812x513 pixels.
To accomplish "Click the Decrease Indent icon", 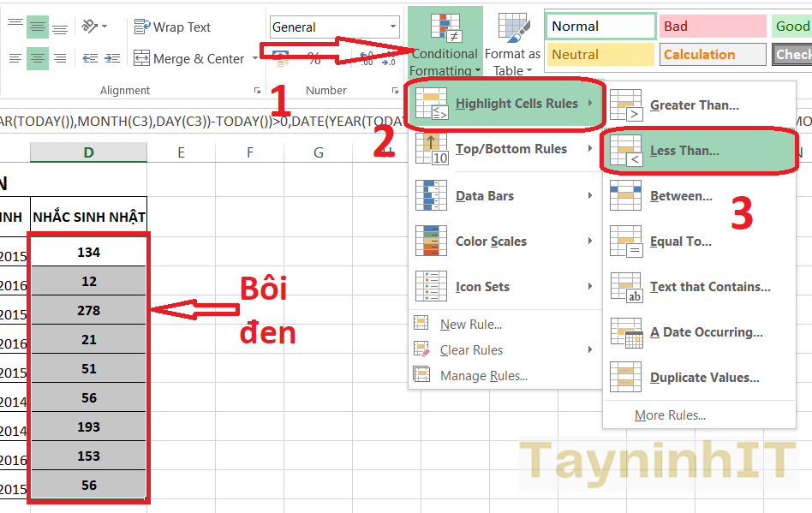I will (x=90, y=59).
